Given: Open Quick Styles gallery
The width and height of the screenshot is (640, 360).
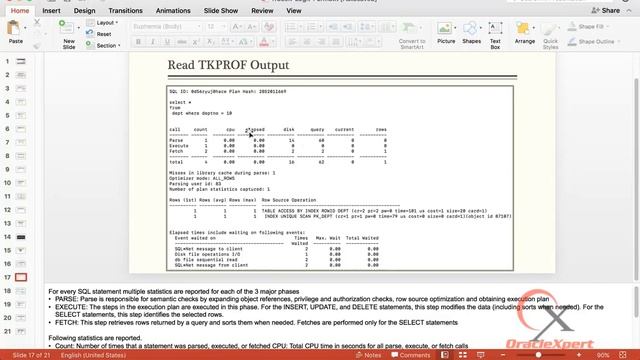Looking at the screenshot, I should pyautogui.click(x=550, y=36).
